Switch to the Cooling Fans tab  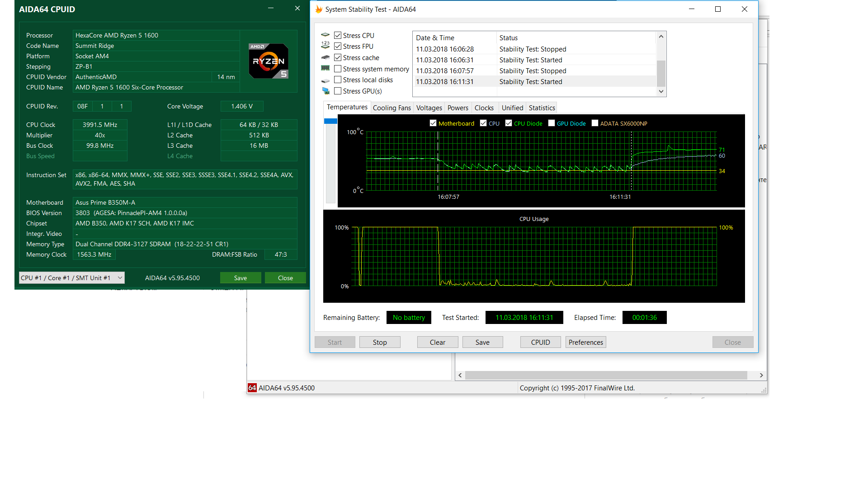click(392, 108)
